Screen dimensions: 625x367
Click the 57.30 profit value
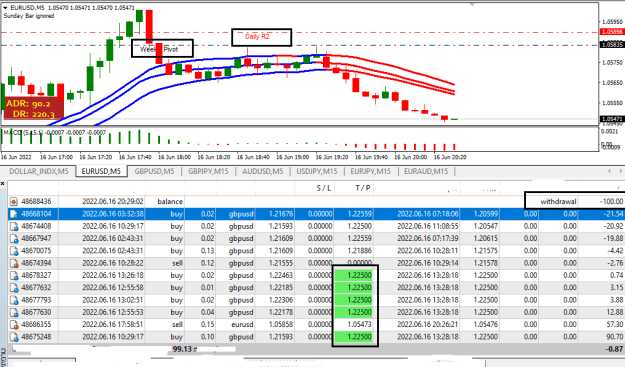click(615, 325)
